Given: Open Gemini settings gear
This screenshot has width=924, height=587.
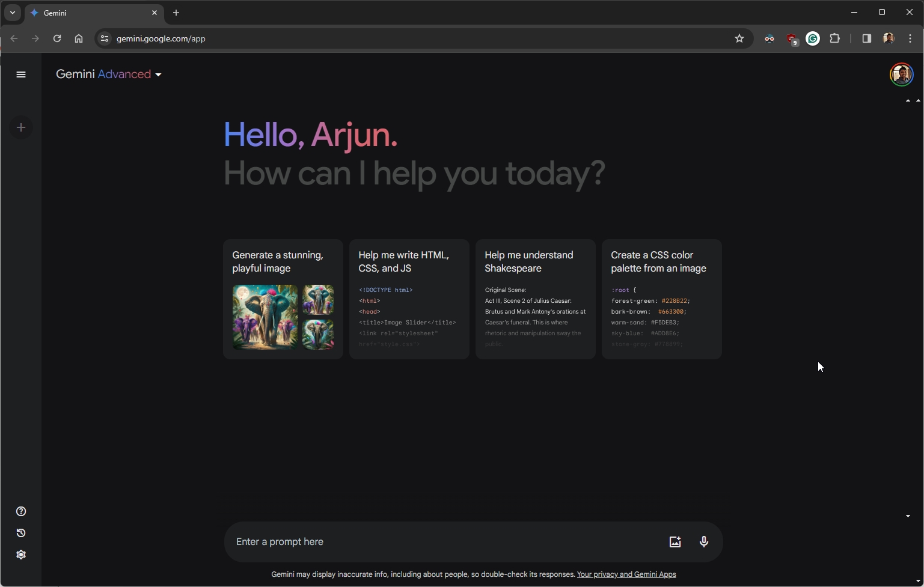Looking at the screenshot, I should [x=21, y=555].
